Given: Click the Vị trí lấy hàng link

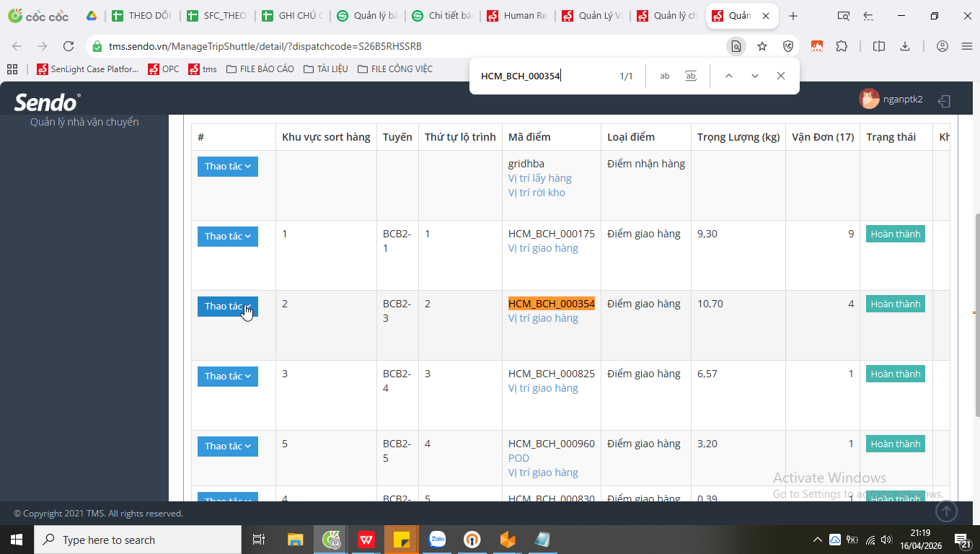Looking at the screenshot, I should point(540,178).
